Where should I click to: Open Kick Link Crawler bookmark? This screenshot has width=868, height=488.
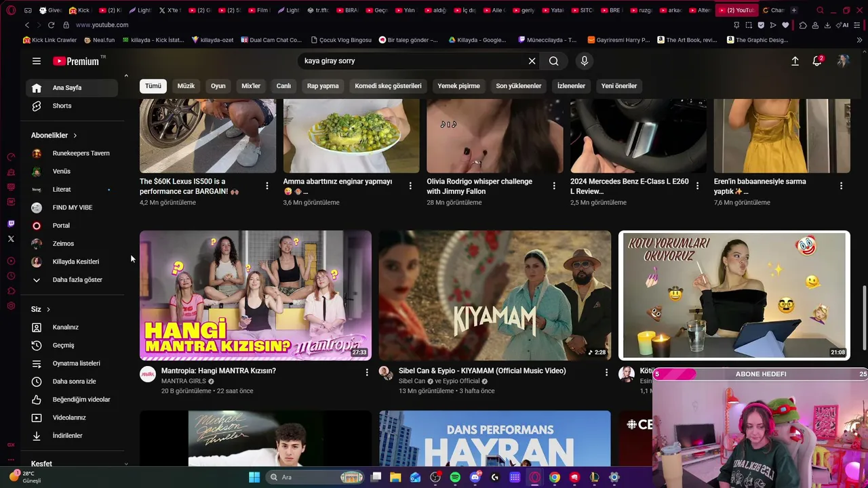pos(50,40)
